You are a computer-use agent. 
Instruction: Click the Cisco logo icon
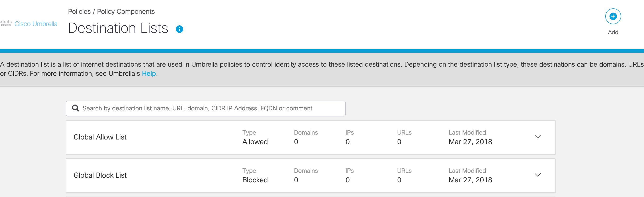tap(6, 24)
